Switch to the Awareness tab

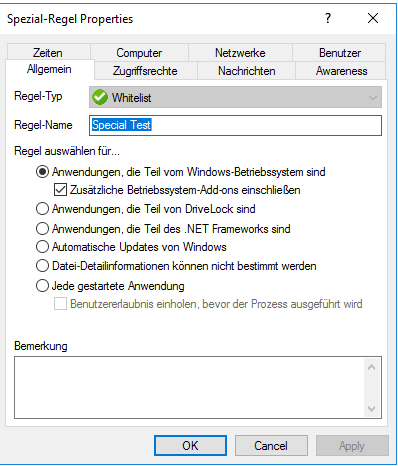341,71
